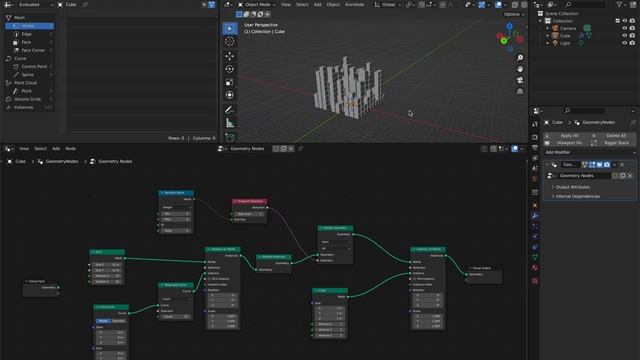Click the pin icon in node editor header
Screen dimensions: 640x360
tap(300, 149)
